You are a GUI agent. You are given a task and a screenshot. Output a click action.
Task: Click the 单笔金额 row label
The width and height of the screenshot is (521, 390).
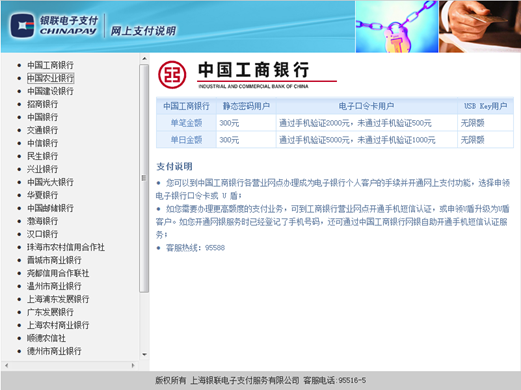point(186,123)
